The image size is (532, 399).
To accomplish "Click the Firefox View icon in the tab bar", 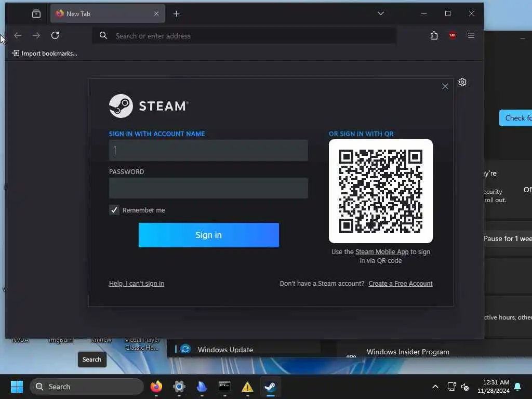I will pos(36,14).
